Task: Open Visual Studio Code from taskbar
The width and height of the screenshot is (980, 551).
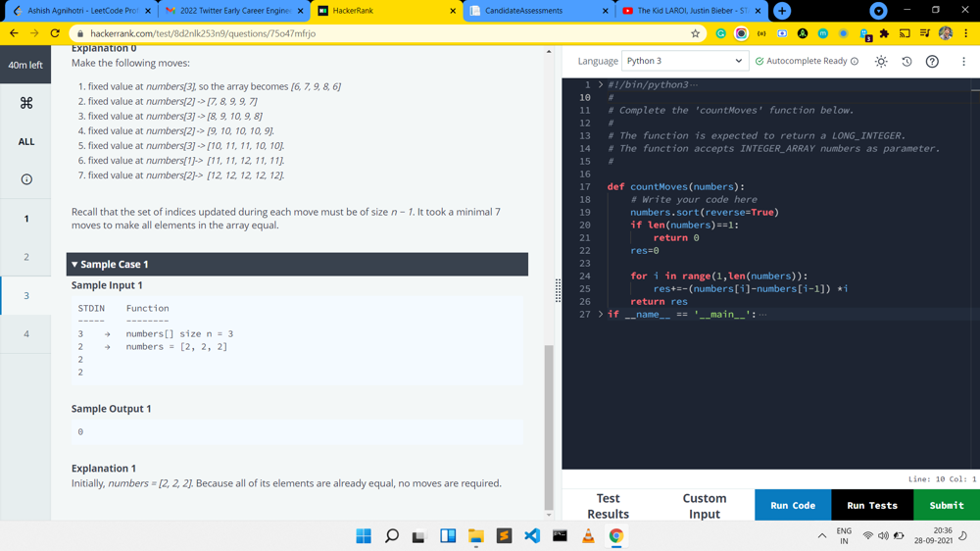Action: coord(532,536)
